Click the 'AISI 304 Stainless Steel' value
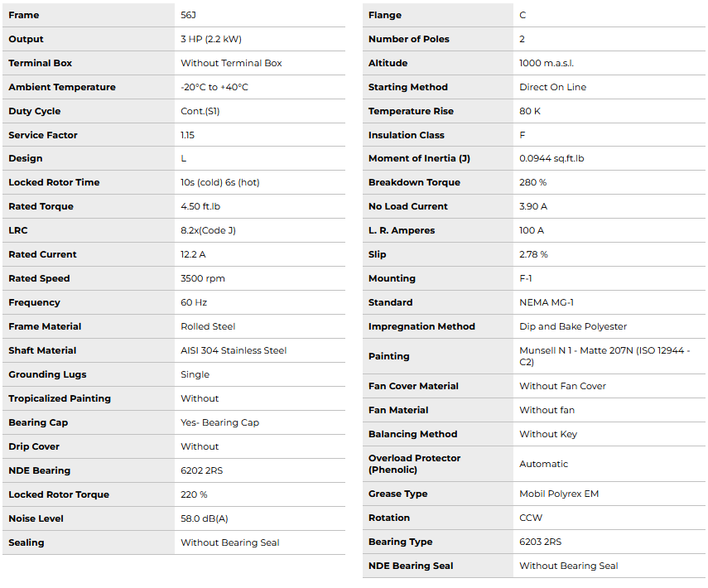This screenshot has height=588, width=708. (x=234, y=350)
